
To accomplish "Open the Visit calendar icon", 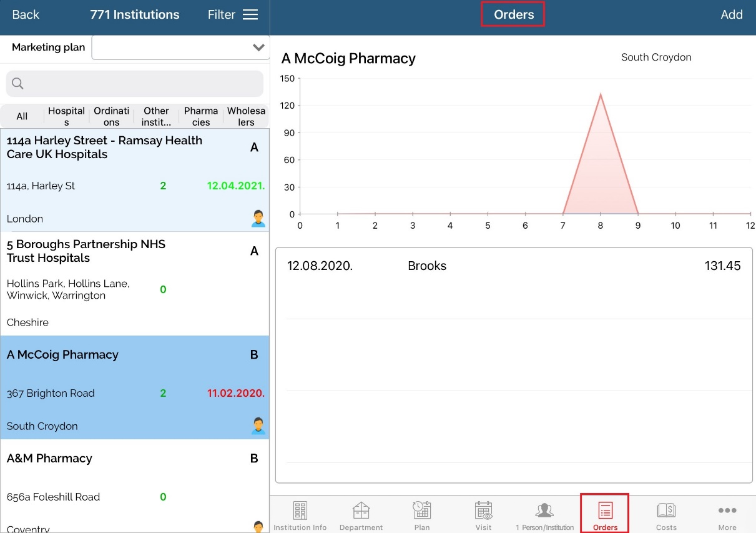I will coord(483,511).
